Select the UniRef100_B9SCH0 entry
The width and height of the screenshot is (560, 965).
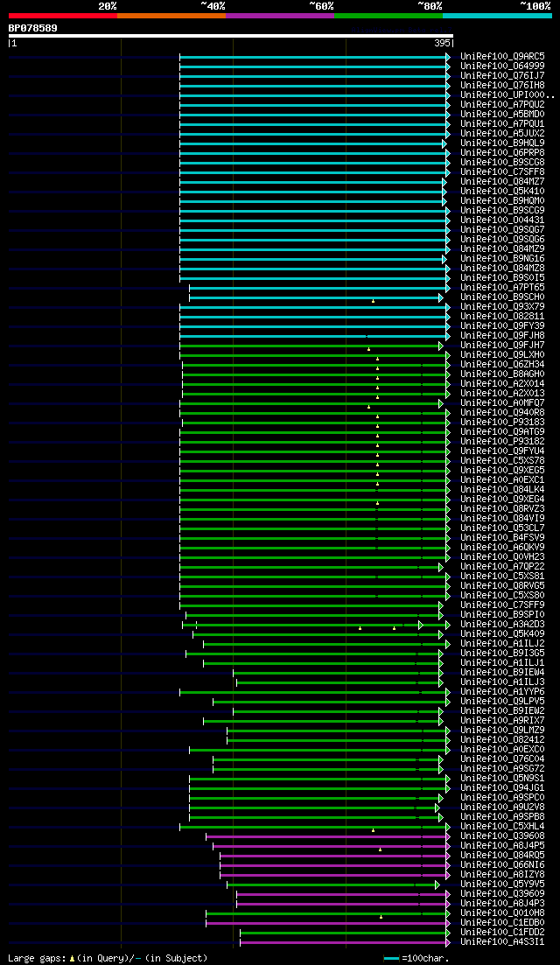pyautogui.click(x=502, y=297)
